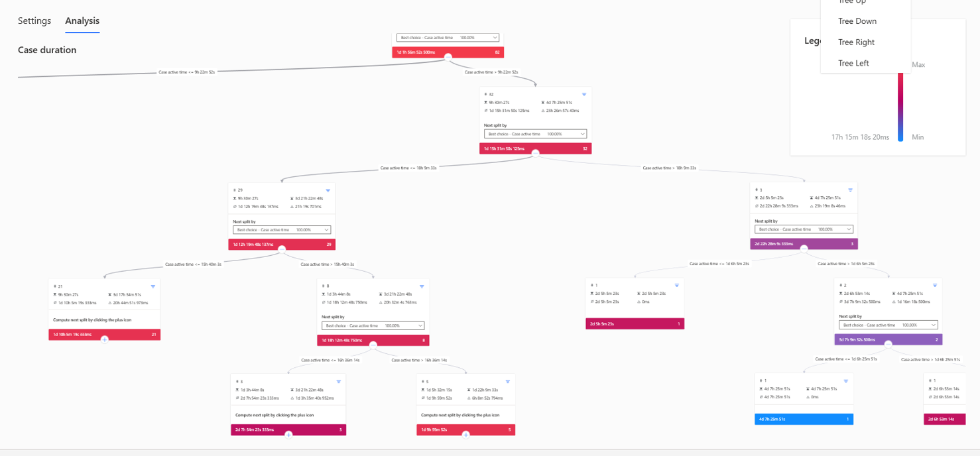The width and height of the screenshot is (980, 456).
Task: Click the Max-to-Min color gradient legend bar
Action: tap(900, 103)
